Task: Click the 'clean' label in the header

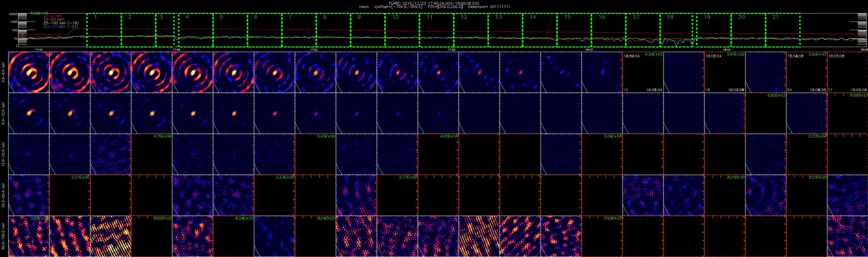Action: pyautogui.click(x=364, y=7)
